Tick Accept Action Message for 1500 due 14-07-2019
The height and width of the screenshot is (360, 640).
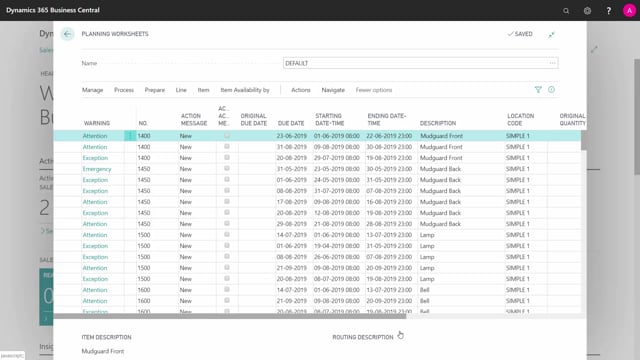227,235
